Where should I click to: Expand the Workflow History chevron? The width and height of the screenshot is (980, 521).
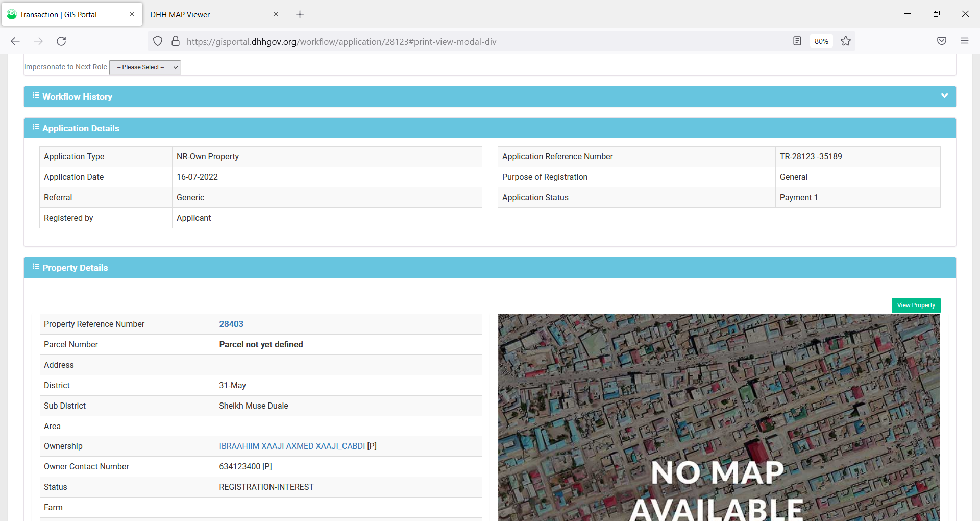coord(944,96)
